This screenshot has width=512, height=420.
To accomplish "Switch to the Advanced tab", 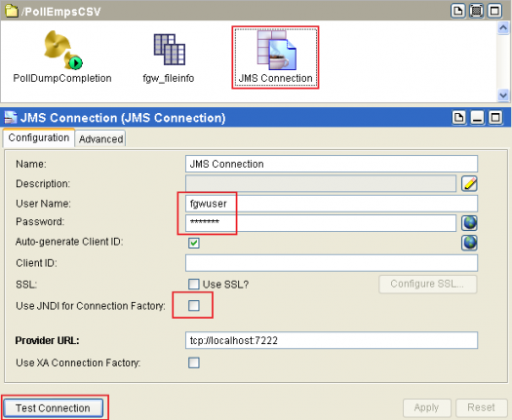I will [x=100, y=139].
